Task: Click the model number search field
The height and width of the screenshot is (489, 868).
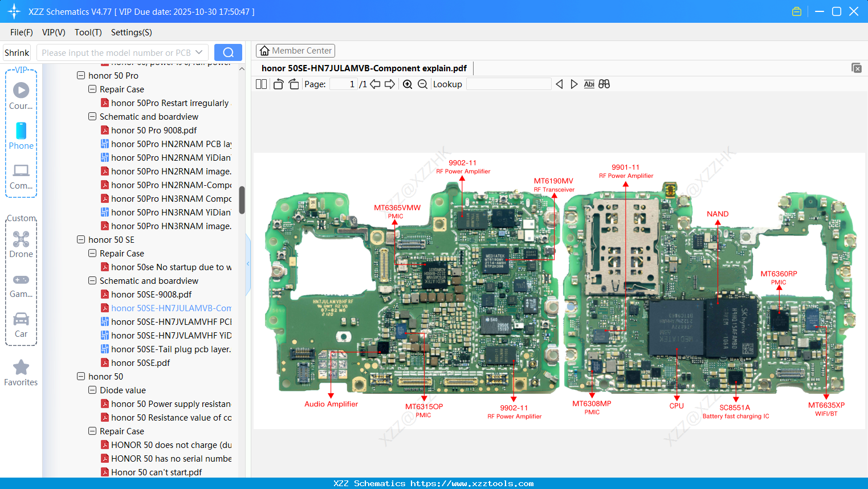Action: pyautogui.click(x=116, y=52)
